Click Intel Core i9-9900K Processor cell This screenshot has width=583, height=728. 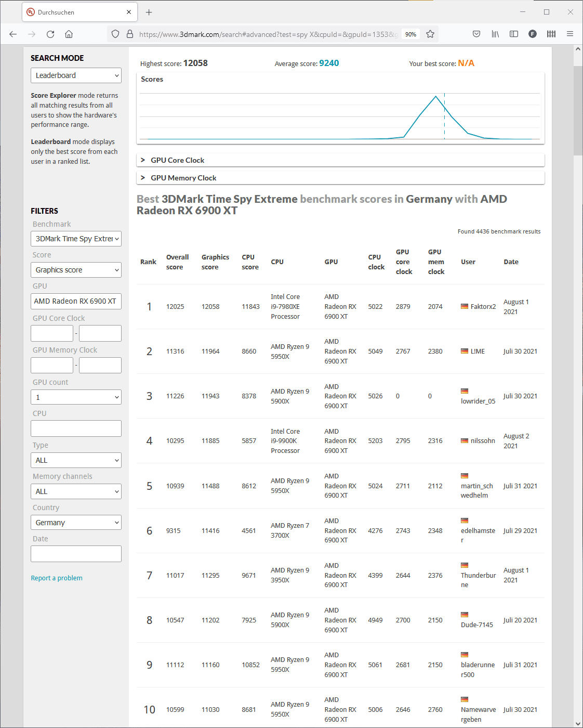coord(285,441)
